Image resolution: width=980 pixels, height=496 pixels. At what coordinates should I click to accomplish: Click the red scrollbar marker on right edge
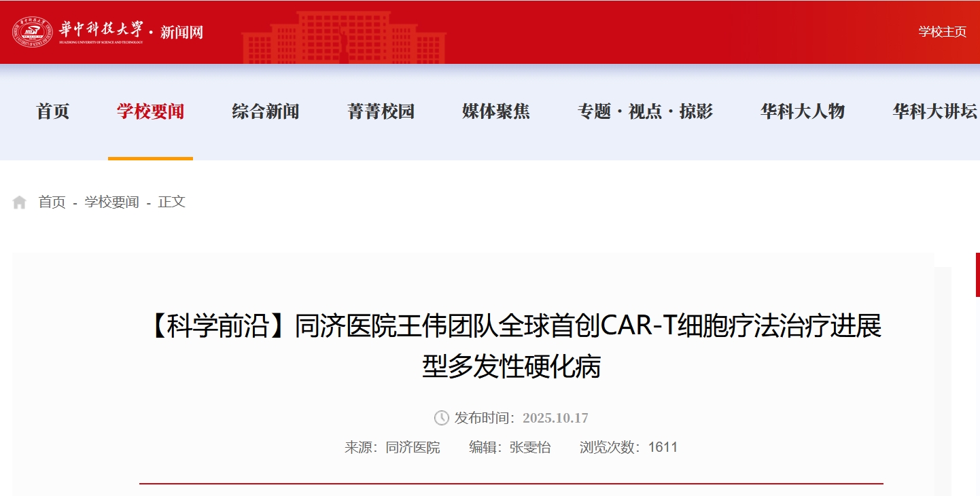977,274
